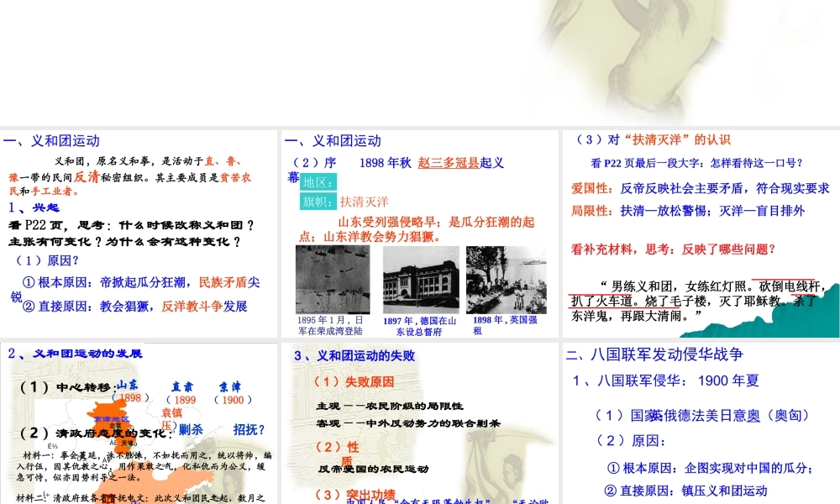Click text 主观——农民阶级的局限性
This screenshot has height=504, width=840.
(x=390, y=406)
